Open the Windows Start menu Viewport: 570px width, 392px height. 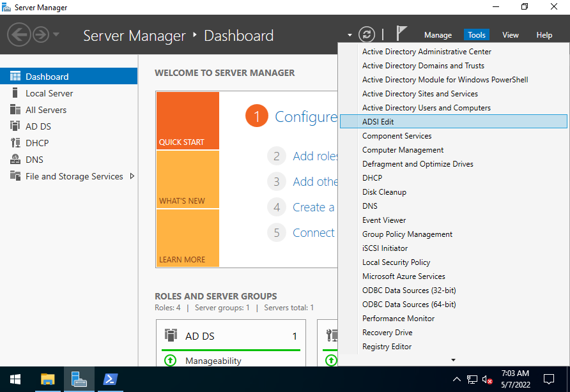[15, 379]
